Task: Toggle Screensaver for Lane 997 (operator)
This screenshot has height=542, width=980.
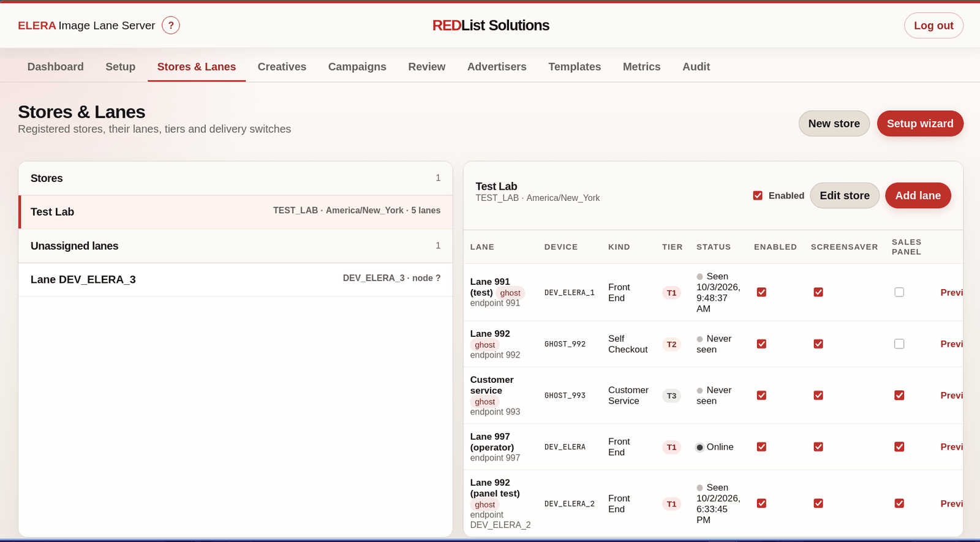Action: click(818, 446)
